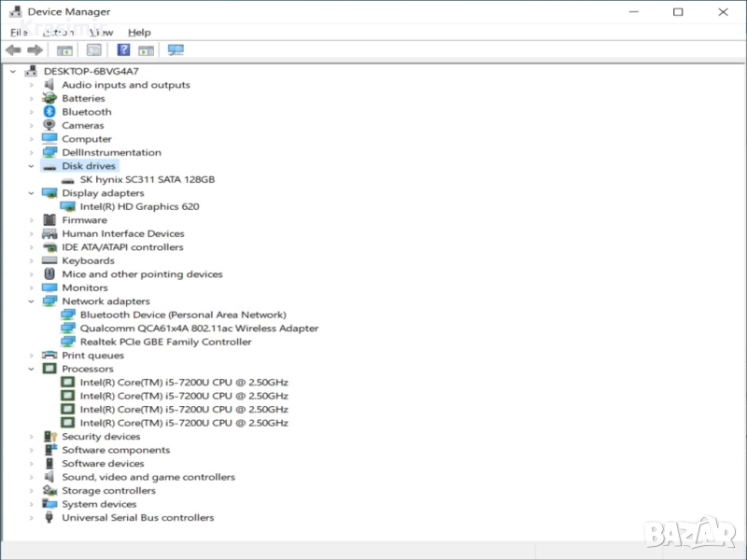Collapse the Network adapters category
This screenshot has width=747, height=560.
coord(31,301)
